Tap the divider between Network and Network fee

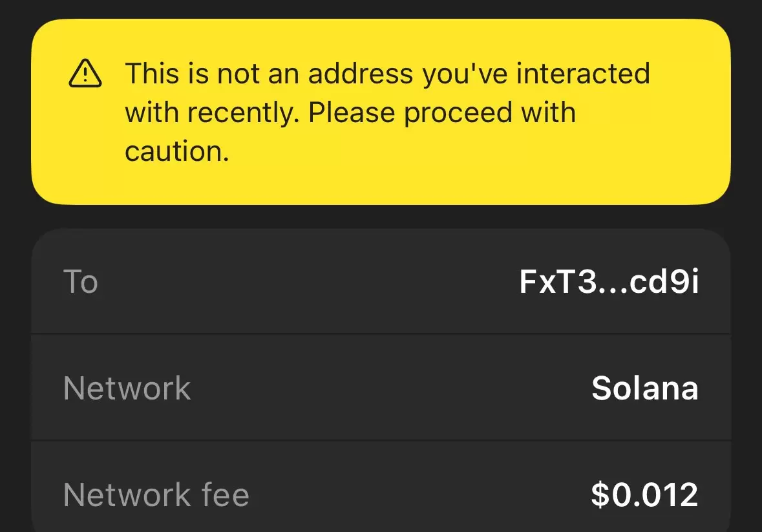tap(381, 441)
